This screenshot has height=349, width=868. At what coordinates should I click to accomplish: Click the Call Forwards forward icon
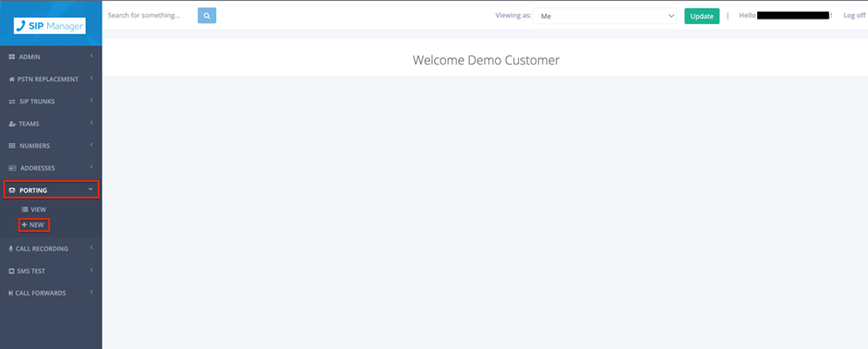pos(11,293)
